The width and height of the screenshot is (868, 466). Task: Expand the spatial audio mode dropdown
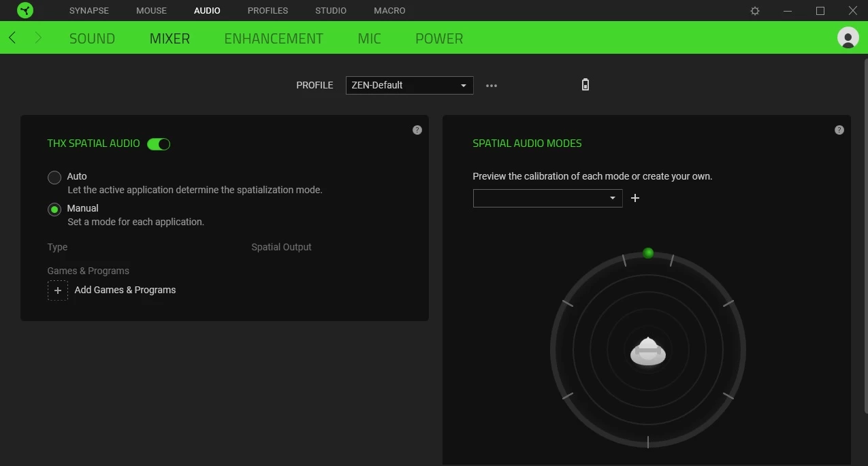click(548, 198)
